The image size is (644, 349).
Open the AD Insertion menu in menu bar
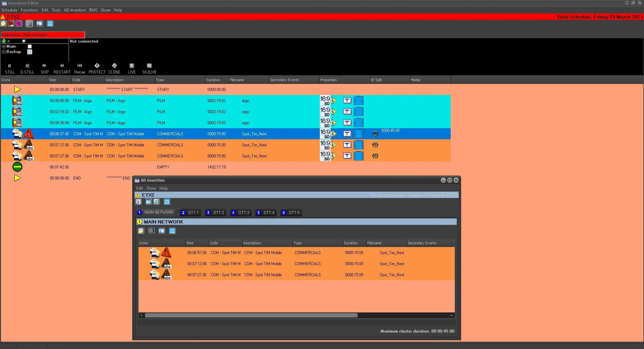(75, 10)
